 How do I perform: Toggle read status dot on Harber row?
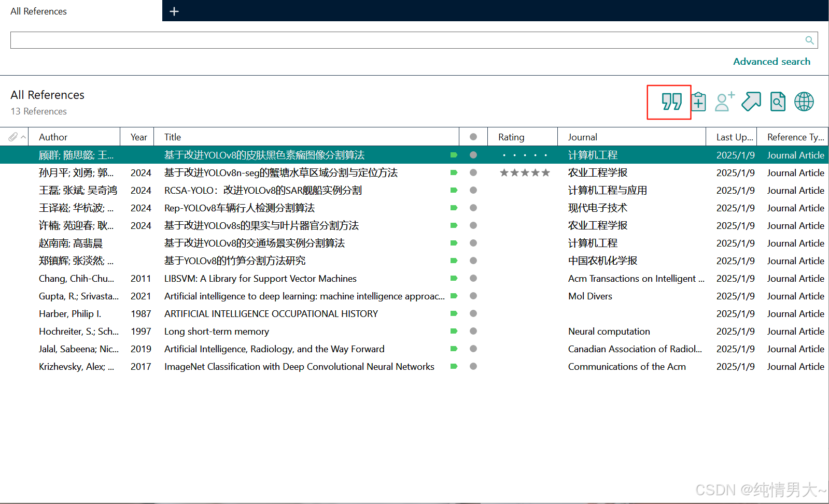[x=473, y=313]
